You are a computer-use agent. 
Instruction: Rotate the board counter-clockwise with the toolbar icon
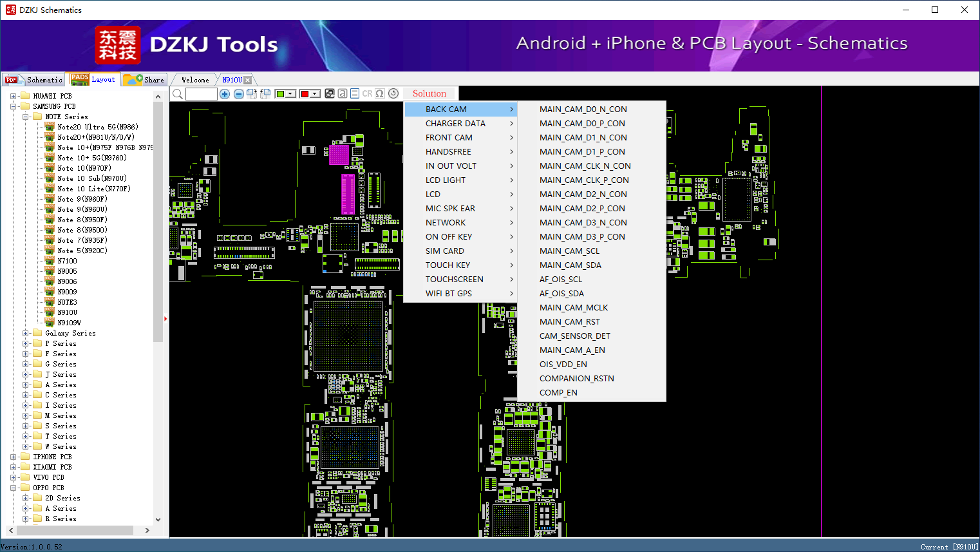coord(265,94)
